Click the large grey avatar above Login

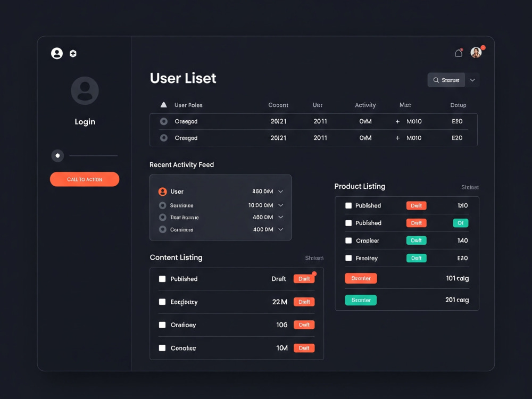tap(85, 90)
